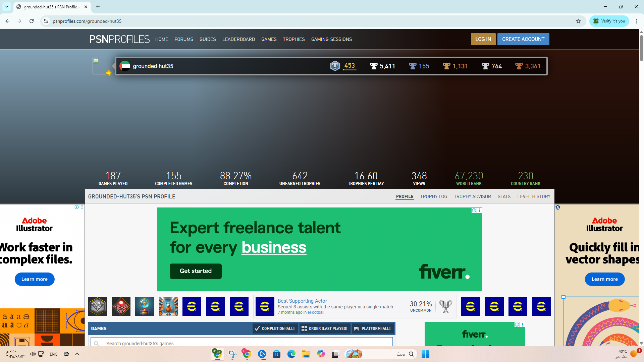Open the eFootball game link
This screenshot has height=362, width=644.
[316, 312]
